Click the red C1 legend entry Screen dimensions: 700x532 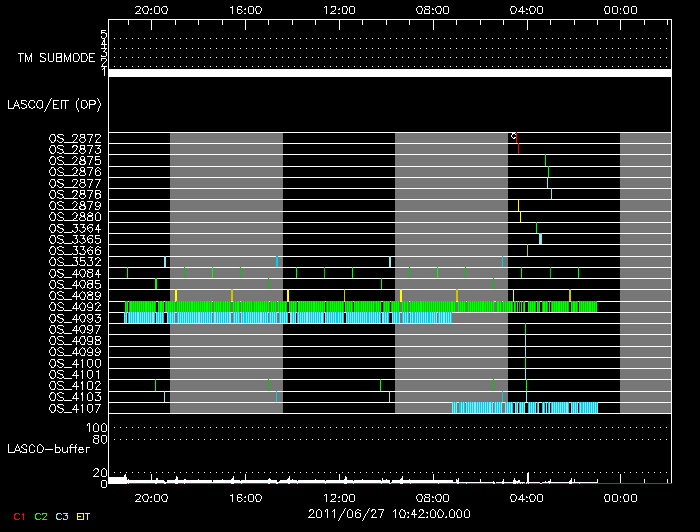[19, 516]
